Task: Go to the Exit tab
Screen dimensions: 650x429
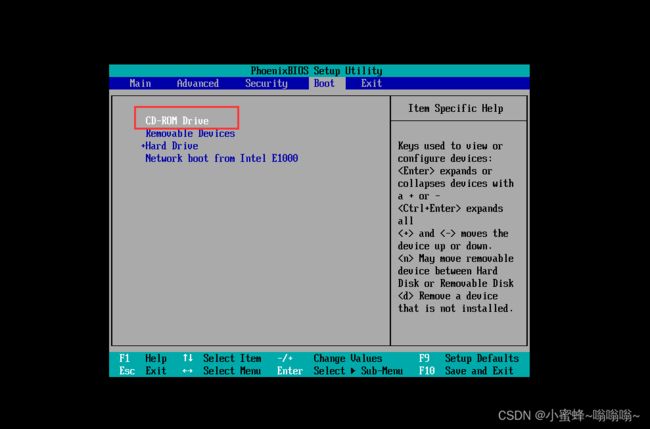Action: tap(371, 83)
